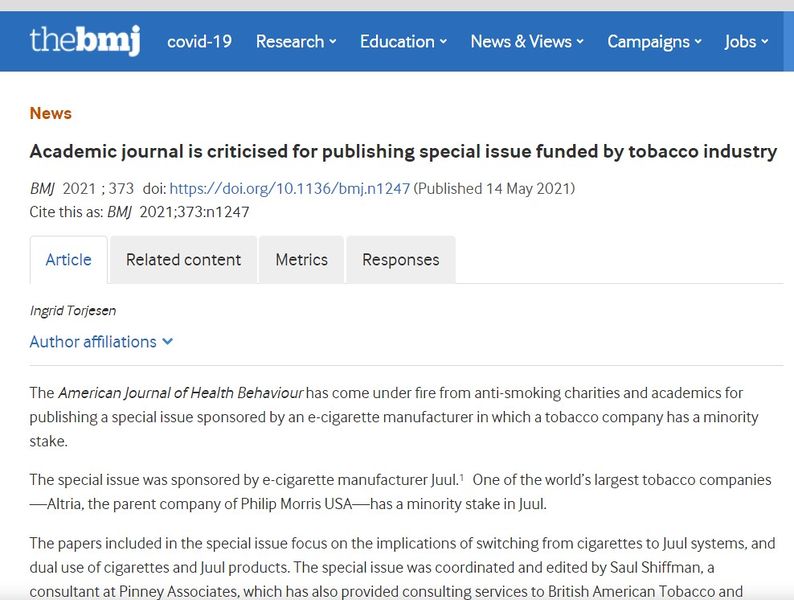Click author name Ingrid Torjesen
Image resolution: width=794 pixels, height=600 pixels.
(x=73, y=311)
